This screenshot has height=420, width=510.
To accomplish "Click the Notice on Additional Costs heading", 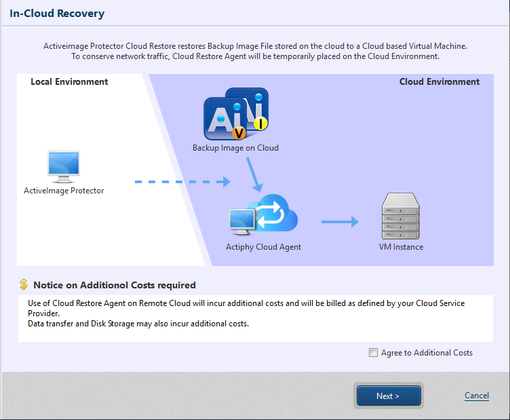I will pyautogui.click(x=114, y=285).
